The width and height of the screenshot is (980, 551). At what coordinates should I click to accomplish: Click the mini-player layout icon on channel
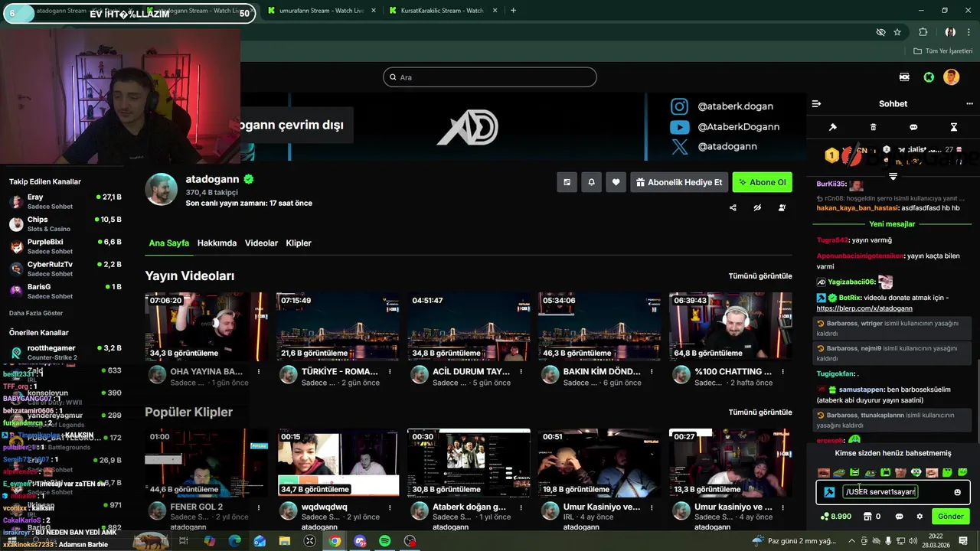click(567, 182)
